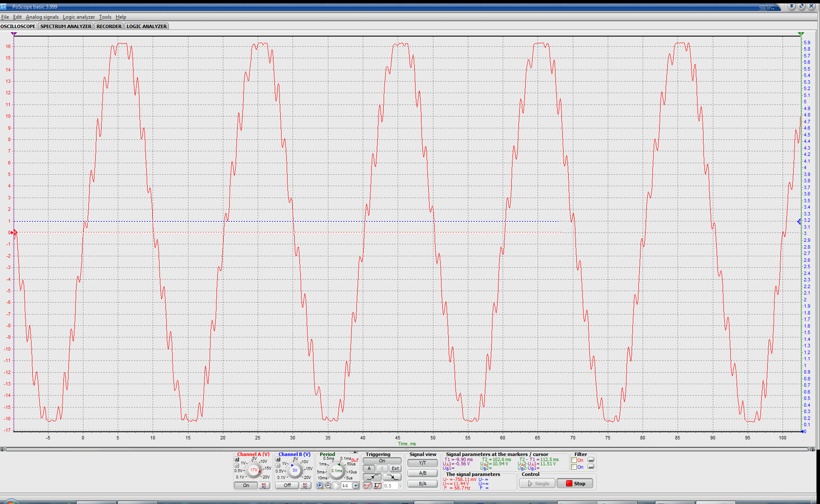
Task: Select trigger source A
Action: (x=369, y=468)
